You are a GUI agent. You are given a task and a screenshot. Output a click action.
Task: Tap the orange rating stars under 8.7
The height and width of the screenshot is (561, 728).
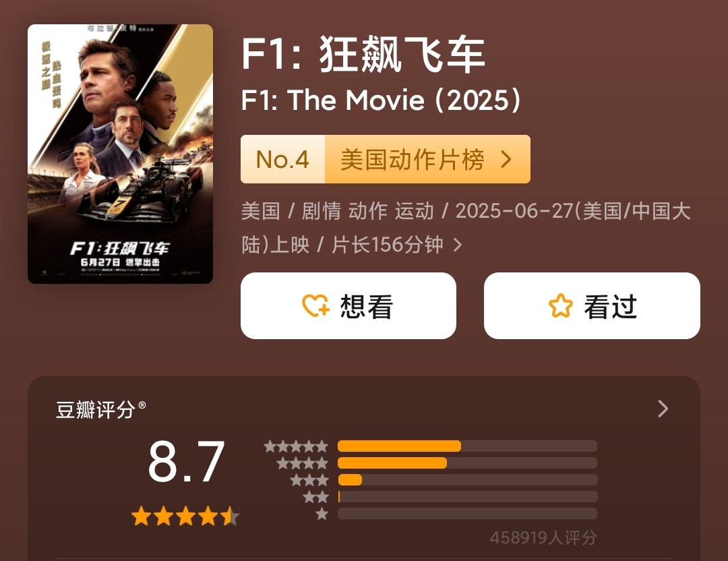(x=185, y=516)
